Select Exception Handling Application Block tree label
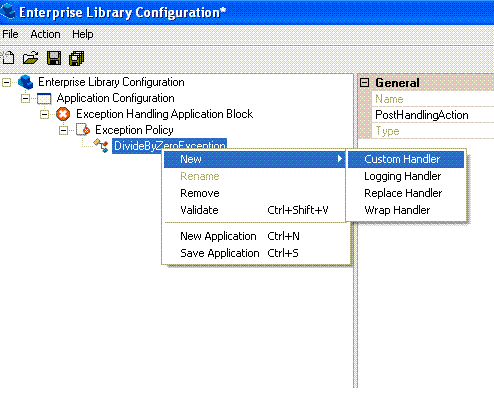 tap(165, 114)
